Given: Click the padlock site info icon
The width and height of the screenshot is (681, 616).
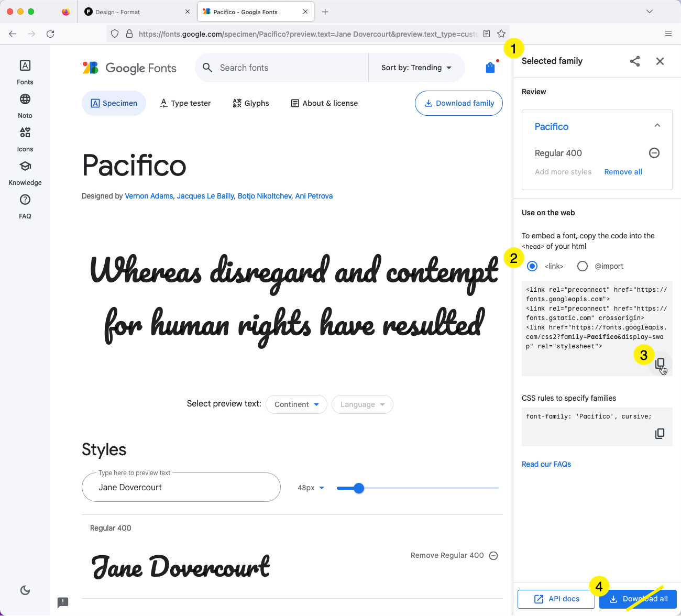Looking at the screenshot, I should (x=129, y=34).
